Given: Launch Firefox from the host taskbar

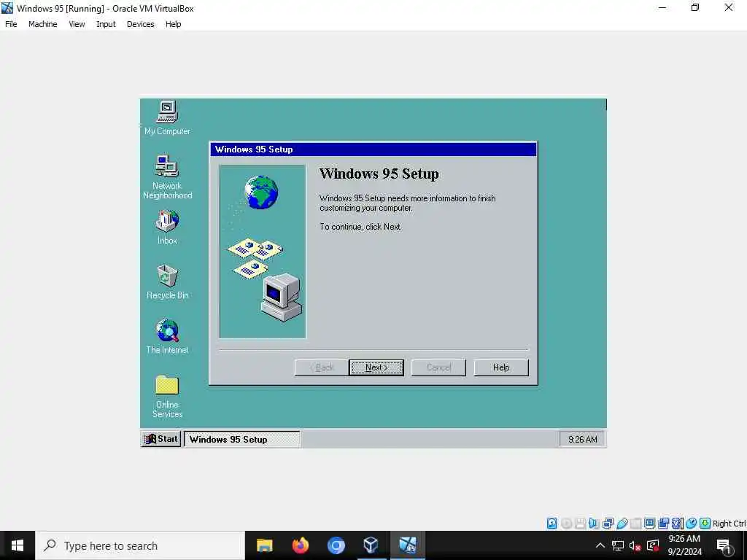Looking at the screenshot, I should (300, 545).
